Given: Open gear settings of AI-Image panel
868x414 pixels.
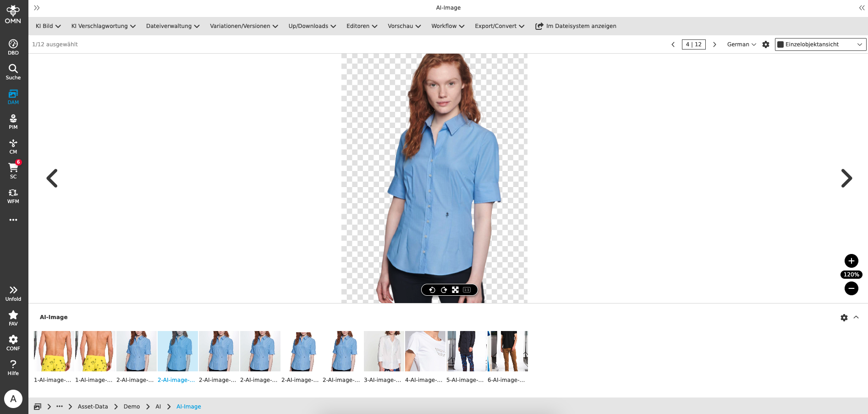Looking at the screenshot, I should tap(845, 317).
